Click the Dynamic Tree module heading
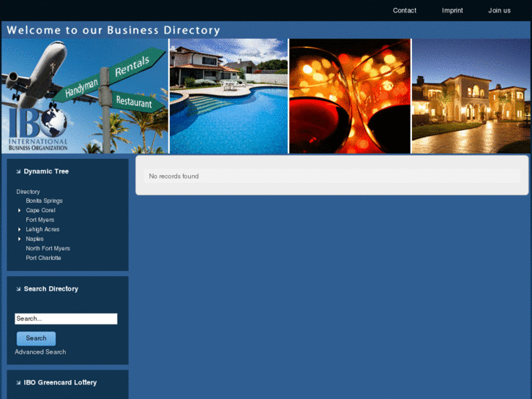The width and height of the screenshot is (532, 399). click(x=46, y=171)
